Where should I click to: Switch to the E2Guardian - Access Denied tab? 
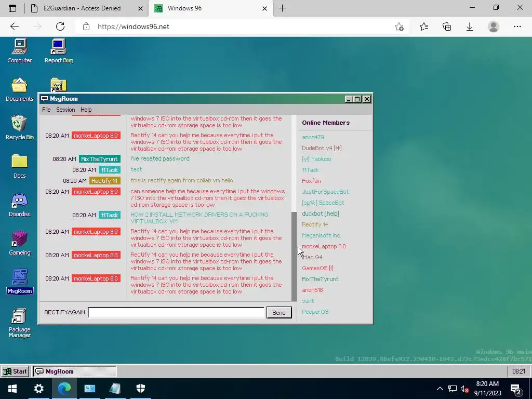[82, 8]
